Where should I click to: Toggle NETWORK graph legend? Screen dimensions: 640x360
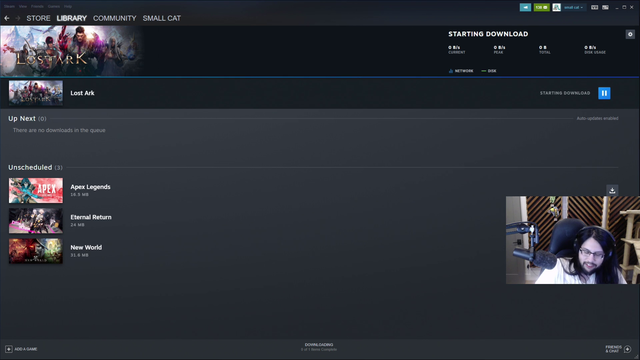pyautogui.click(x=461, y=71)
